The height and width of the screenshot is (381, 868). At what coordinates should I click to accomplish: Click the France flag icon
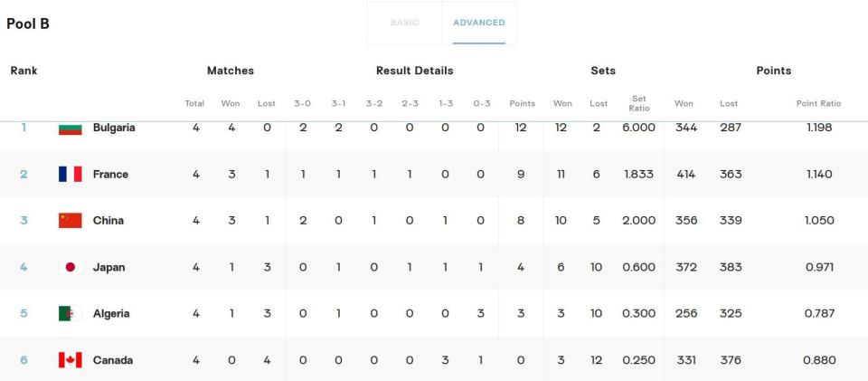click(x=71, y=174)
